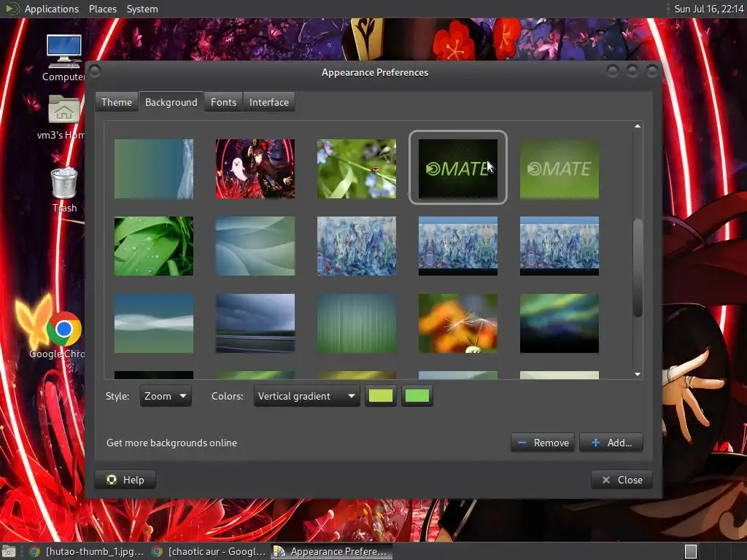Image resolution: width=747 pixels, height=560 pixels.
Task: Select the light green MATE logo wallpaper
Action: pos(560,168)
